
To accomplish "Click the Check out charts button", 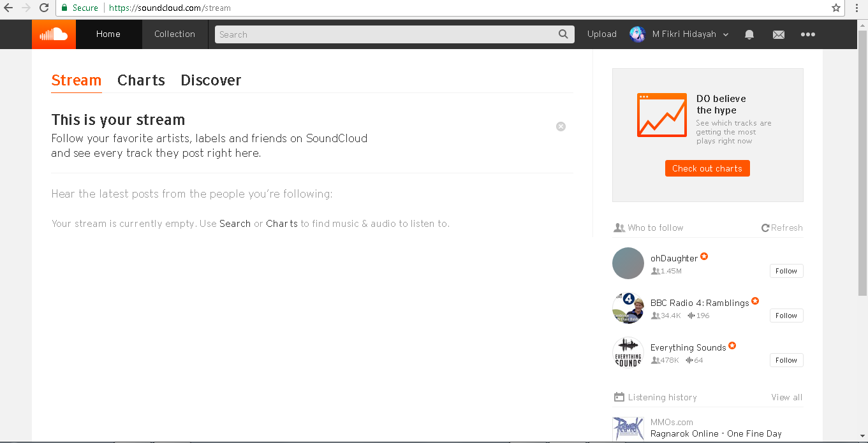I will tap(707, 168).
